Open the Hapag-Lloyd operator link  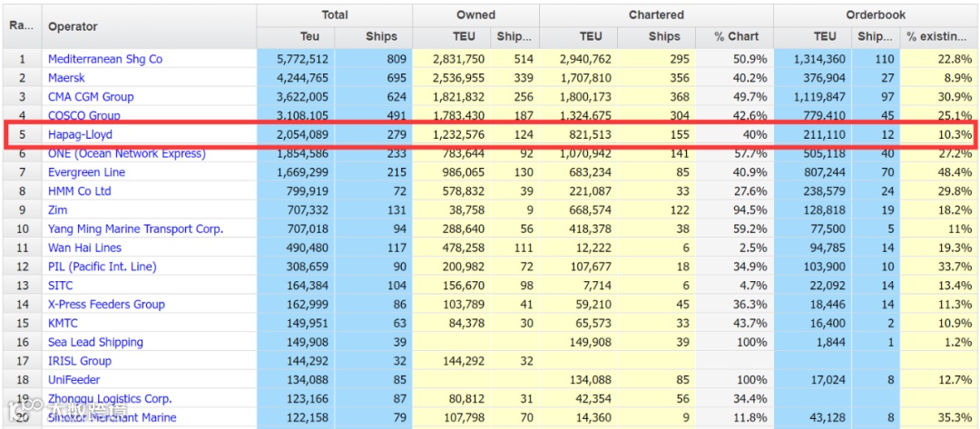pos(80,134)
